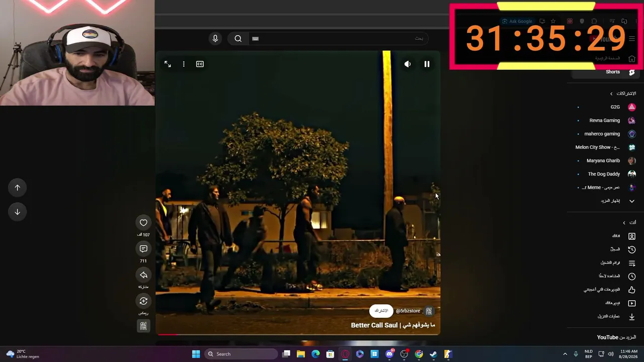Expand the Subscriptions section header

click(623, 94)
